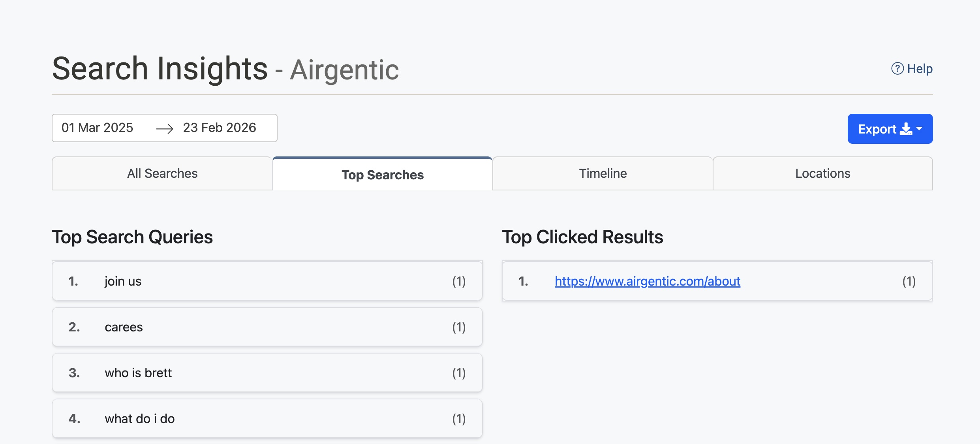Select the Top Searches tab
The width and height of the screenshot is (980, 444).
click(382, 174)
